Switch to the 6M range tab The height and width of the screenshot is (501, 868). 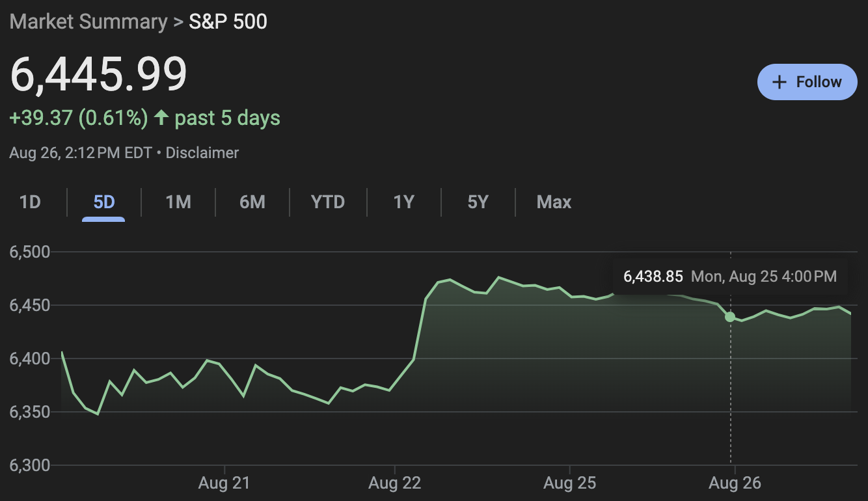coord(252,202)
